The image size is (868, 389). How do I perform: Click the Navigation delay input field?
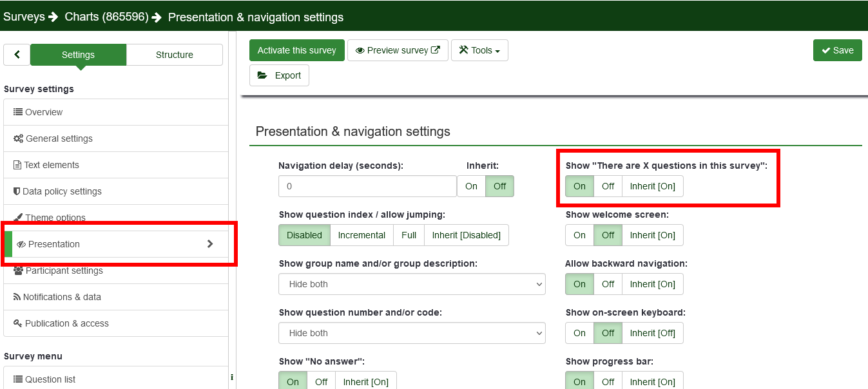pos(367,186)
